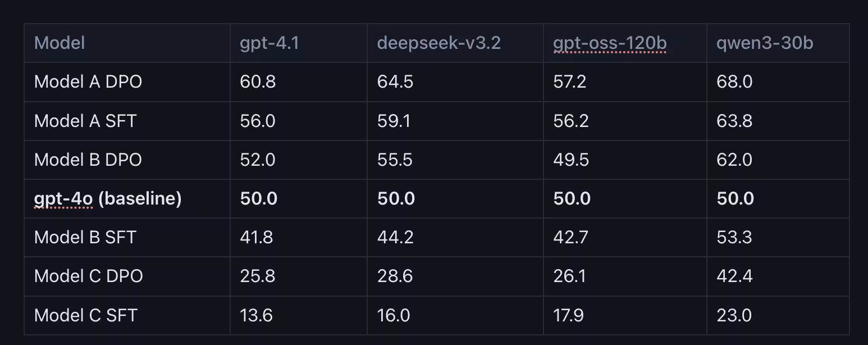Select the Model C DPO row label
Image resolution: width=868 pixels, height=345 pixels.
(x=89, y=276)
